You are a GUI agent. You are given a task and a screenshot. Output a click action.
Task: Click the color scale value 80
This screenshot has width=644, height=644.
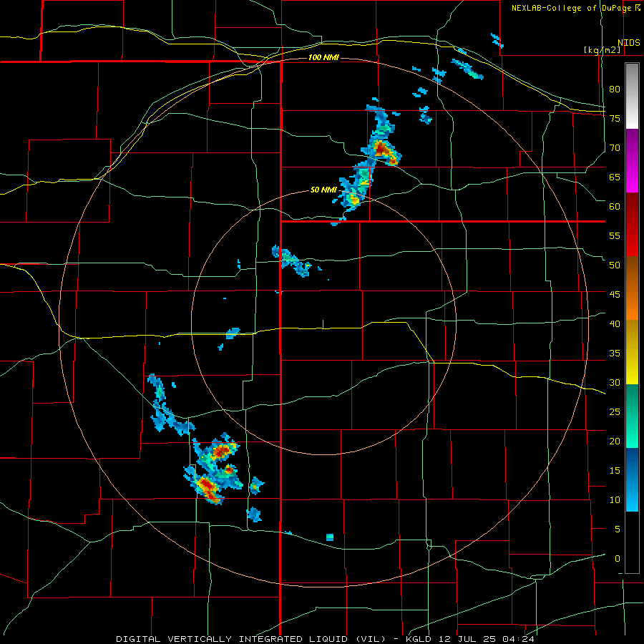point(615,89)
